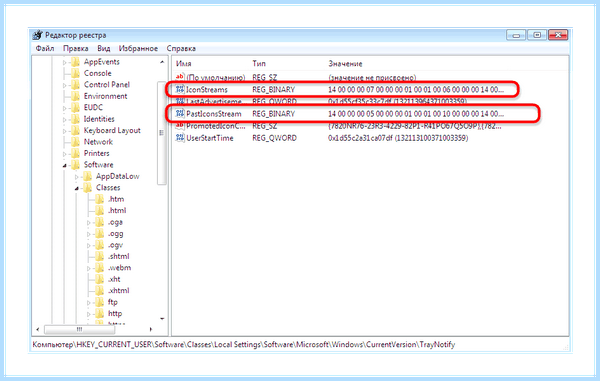This screenshot has height=381, width=600.
Task: Click the default value string icon
Action: coord(180,77)
